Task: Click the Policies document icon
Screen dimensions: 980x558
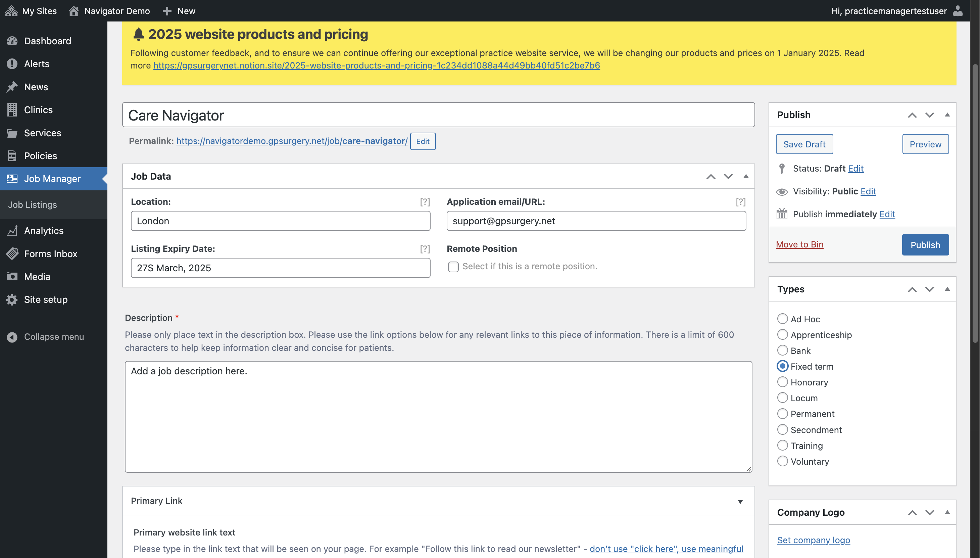Action: [12, 155]
